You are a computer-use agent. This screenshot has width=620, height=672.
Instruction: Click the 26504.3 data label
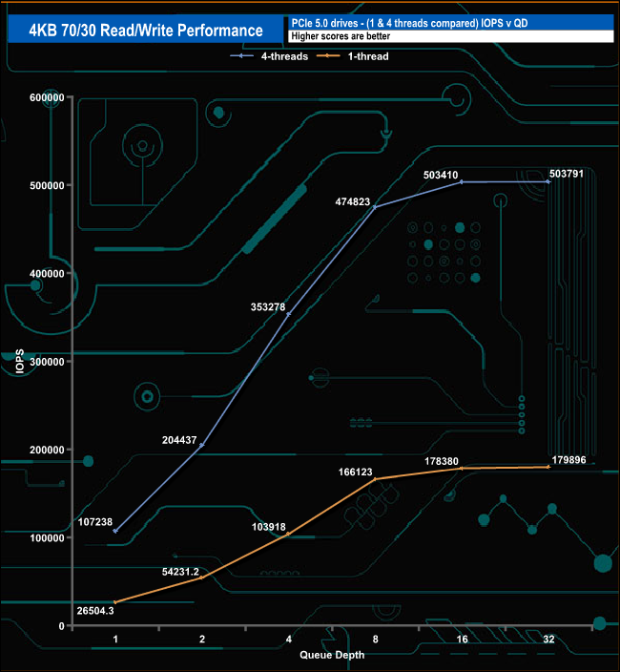click(95, 611)
